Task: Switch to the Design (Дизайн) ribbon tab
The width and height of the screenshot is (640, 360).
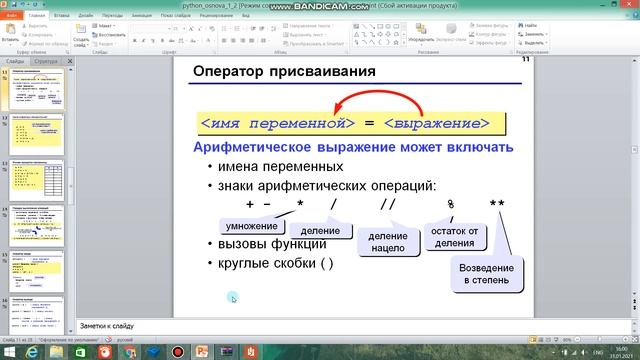Action: coord(85,16)
